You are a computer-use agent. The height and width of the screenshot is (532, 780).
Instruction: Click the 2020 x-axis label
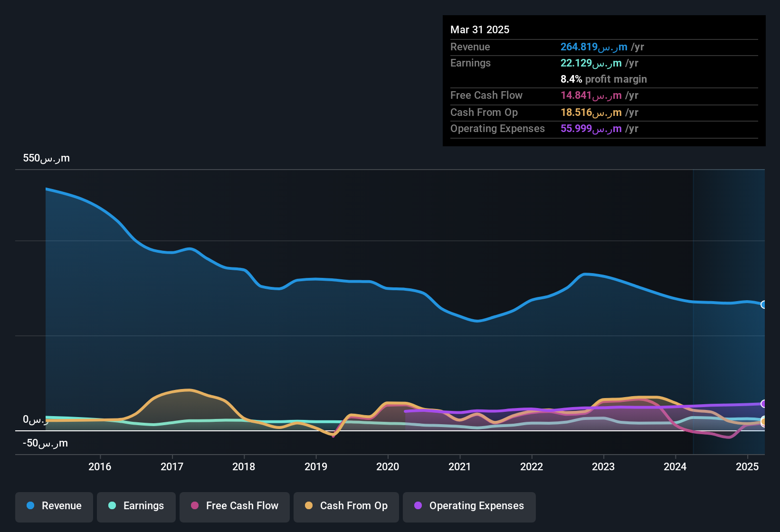coord(388,466)
